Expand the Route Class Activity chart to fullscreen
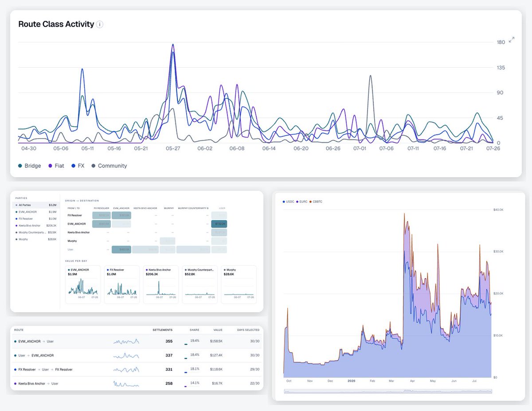 [x=512, y=40]
